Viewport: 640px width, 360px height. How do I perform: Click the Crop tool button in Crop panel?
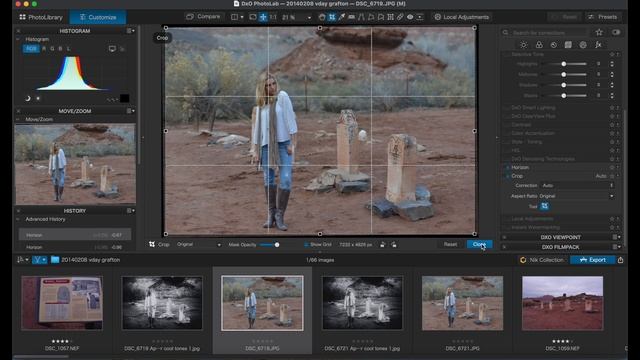(x=544, y=206)
